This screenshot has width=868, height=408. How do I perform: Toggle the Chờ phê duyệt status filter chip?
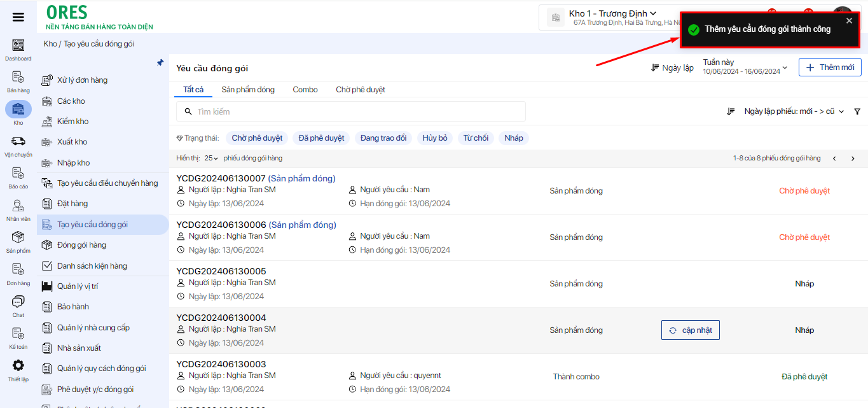[256, 138]
